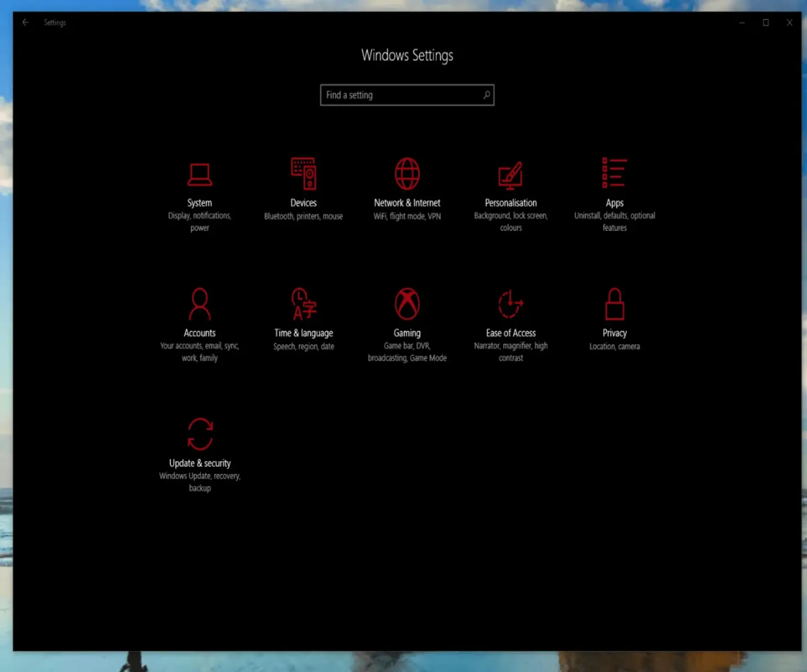Go back using the back arrow
The image size is (807, 672).
[25, 22]
